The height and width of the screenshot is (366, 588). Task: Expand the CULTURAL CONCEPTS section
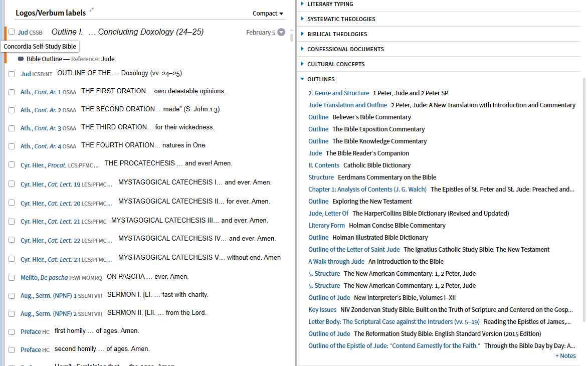(x=302, y=64)
